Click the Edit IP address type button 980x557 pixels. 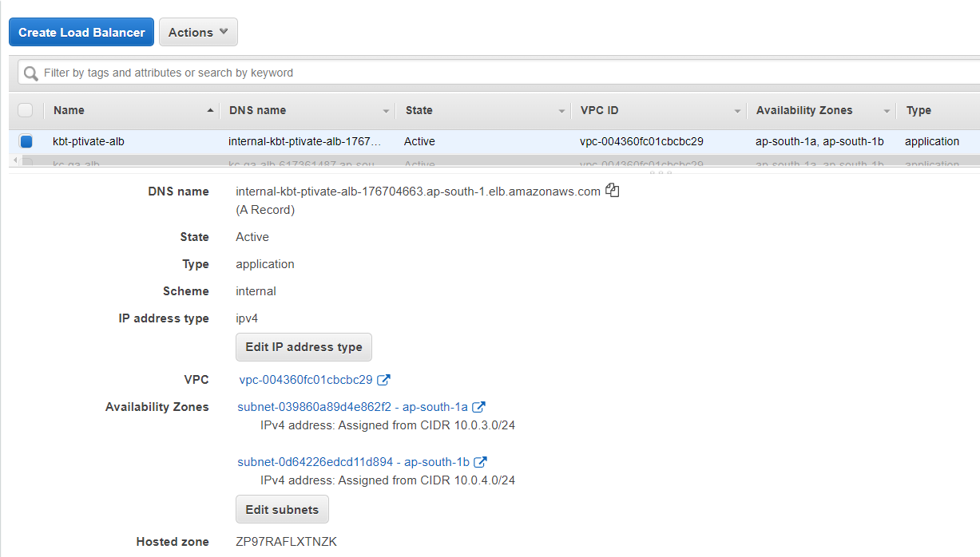click(x=304, y=347)
